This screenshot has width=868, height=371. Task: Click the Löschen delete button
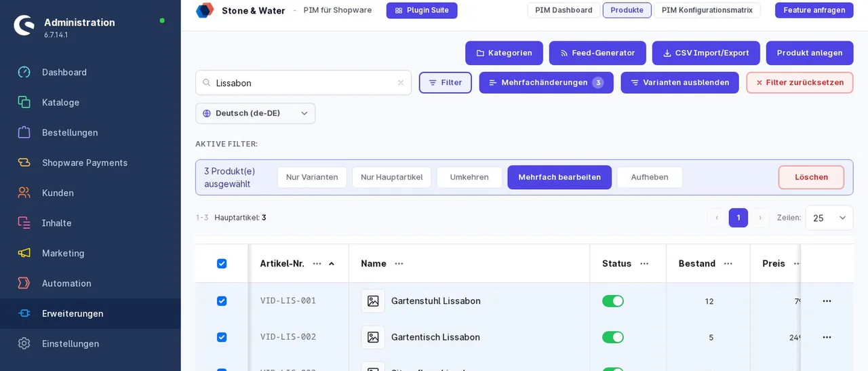[812, 177]
